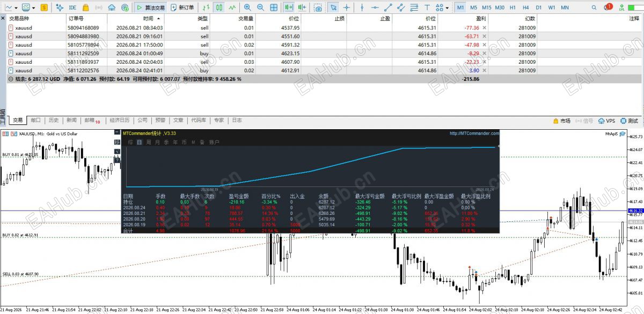This screenshot has width=644, height=314.
Task: Open the 代码库 code base tab
Action: 198,121
